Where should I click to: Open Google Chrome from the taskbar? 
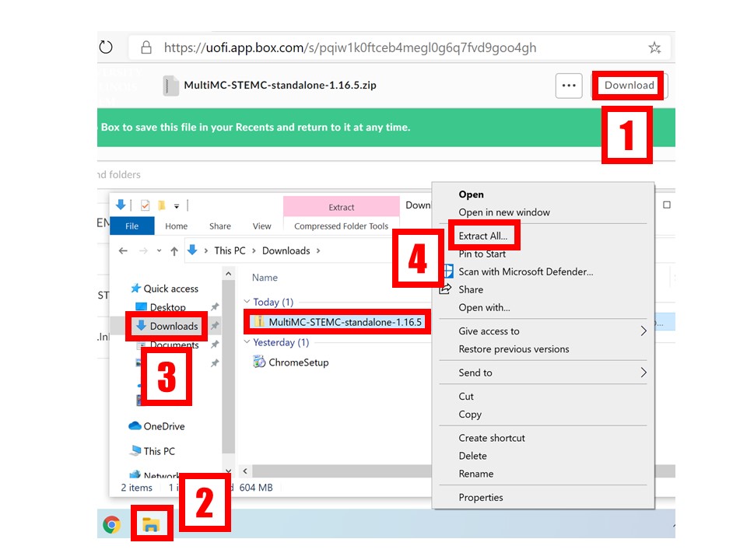112,525
